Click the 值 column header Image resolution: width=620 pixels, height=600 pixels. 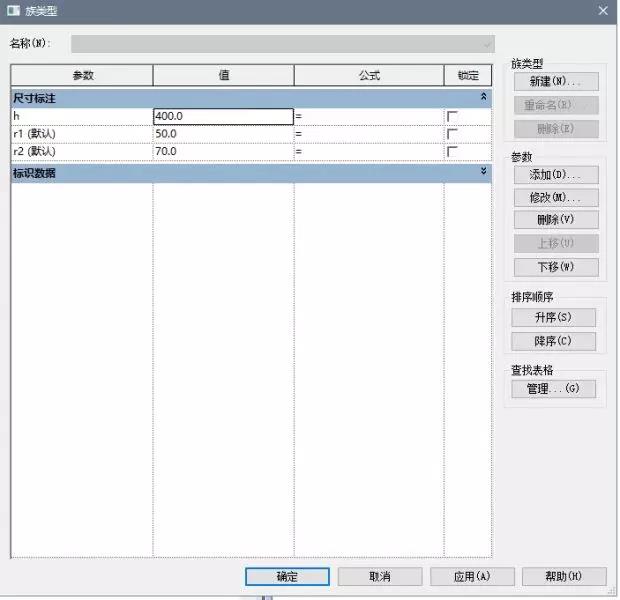pyautogui.click(x=223, y=75)
